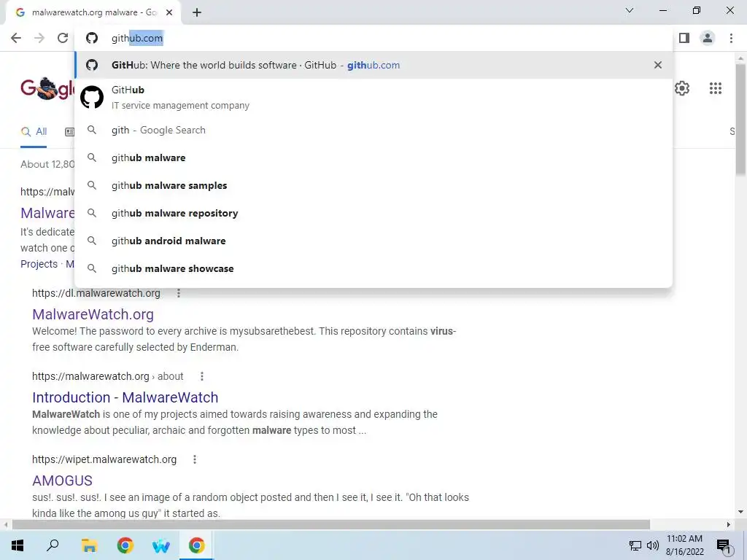747x560 pixels.
Task: Close the malwarewatch.org Google tab
Action: 169,12
